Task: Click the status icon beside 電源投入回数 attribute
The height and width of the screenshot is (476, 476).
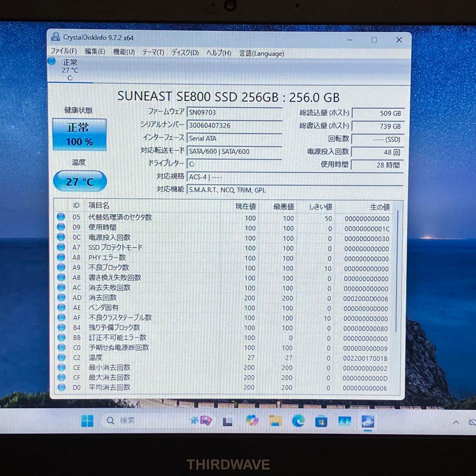Action: point(61,237)
